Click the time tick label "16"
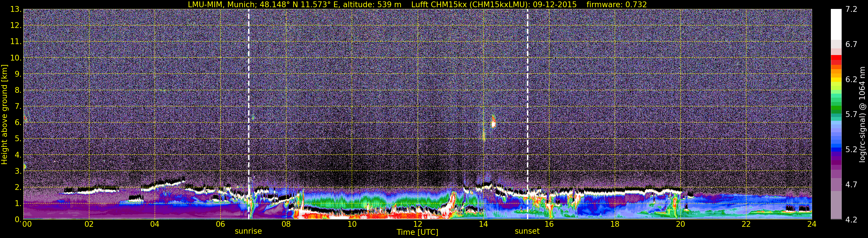868x238 pixels. (549, 224)
